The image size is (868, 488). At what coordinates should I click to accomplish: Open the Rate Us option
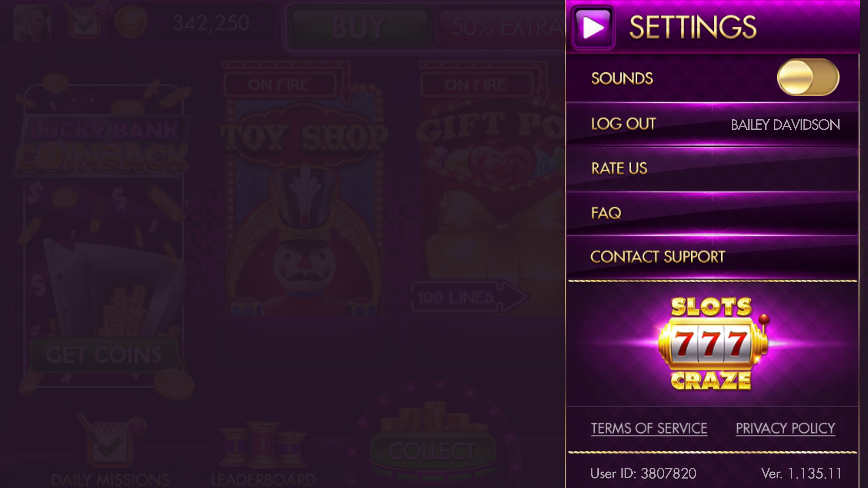(x=712, y=168)
